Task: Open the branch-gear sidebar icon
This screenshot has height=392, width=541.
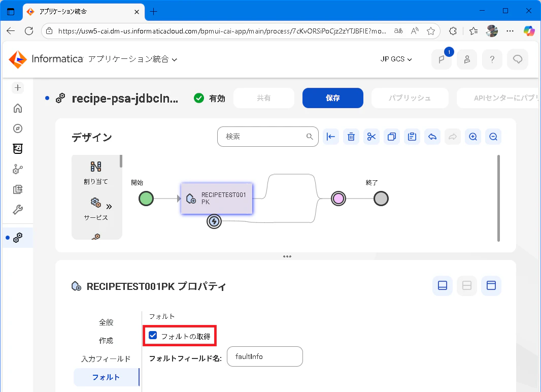Action: (18, 169)
